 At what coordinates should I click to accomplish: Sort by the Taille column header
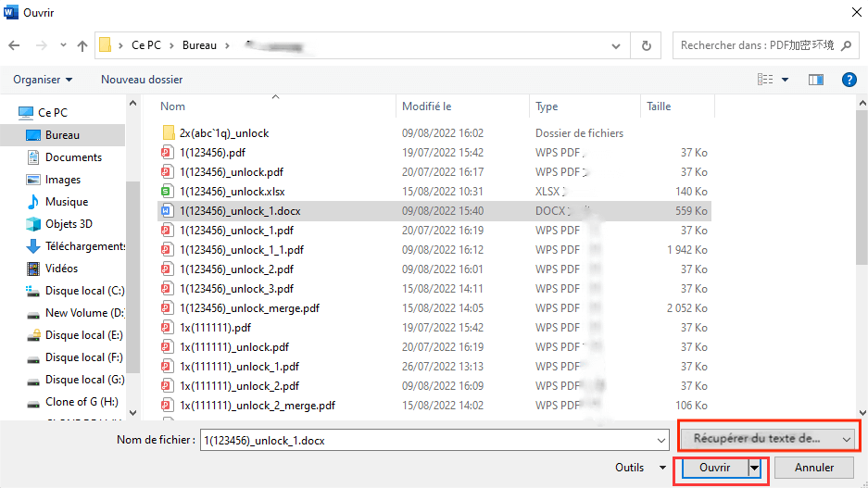click(x=659, y=106)
